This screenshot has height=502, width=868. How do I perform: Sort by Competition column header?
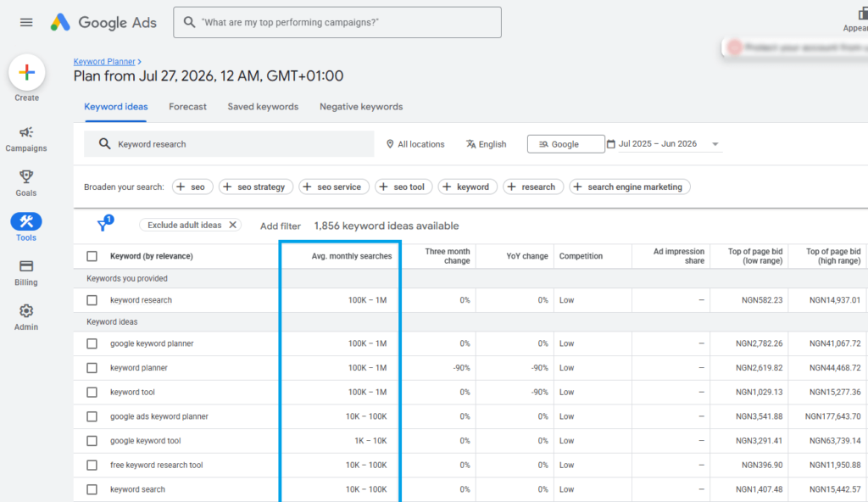click(x=581, y=256)
